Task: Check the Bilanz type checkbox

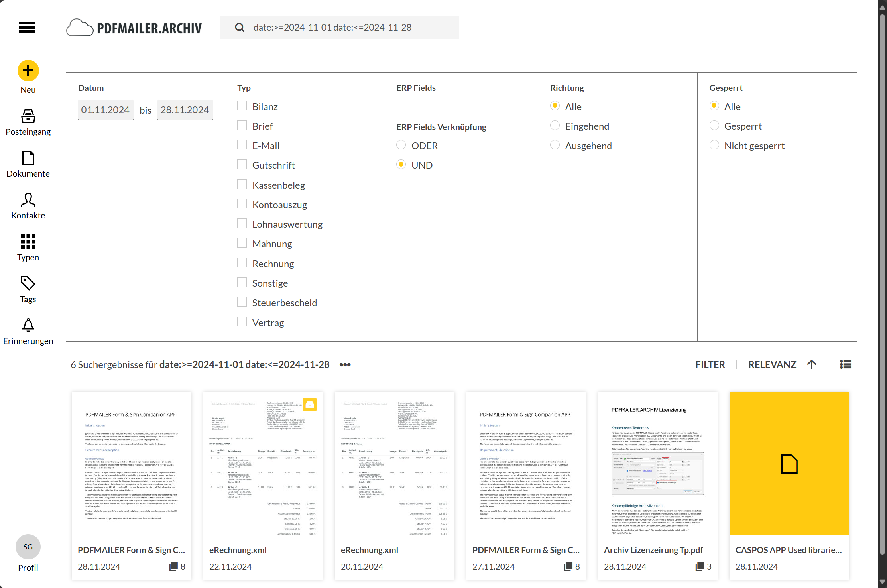Action: [242, 106]
